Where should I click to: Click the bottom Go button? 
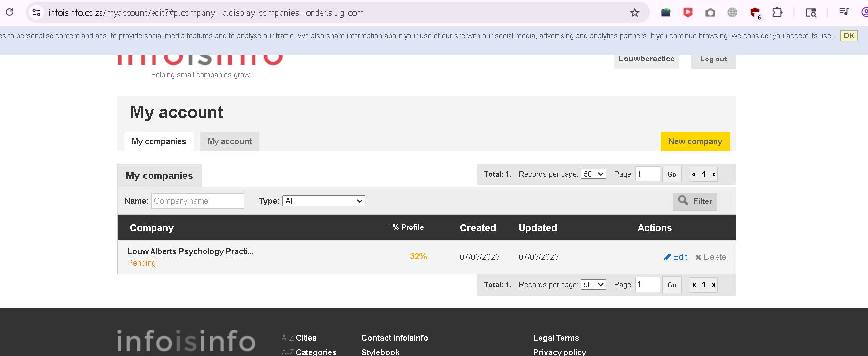pos(672,285)
